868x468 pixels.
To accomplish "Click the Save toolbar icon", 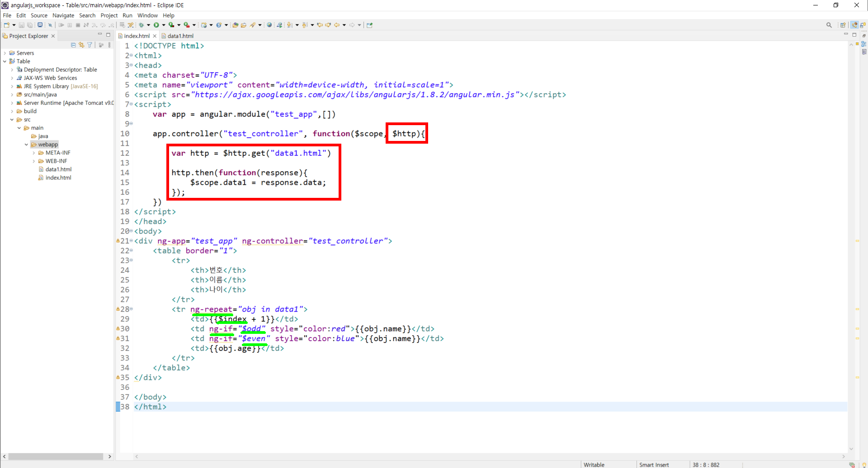I will click(x=21, y=25).
